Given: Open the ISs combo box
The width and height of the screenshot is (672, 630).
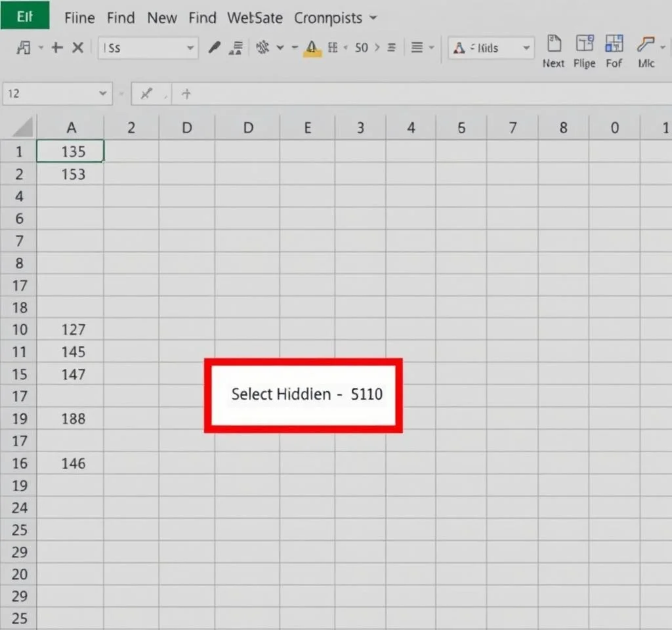Looking at the screenshot, I should [148, 48].
